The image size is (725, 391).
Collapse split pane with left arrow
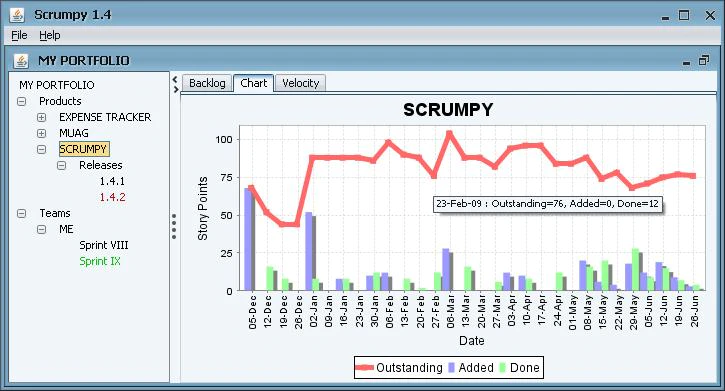[175, 79]
